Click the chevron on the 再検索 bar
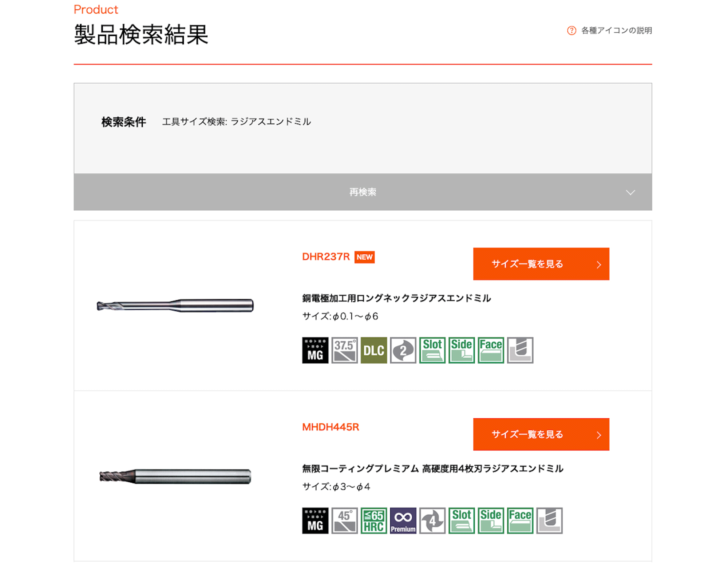The image size is (728, 582). [x=630, y=192]
